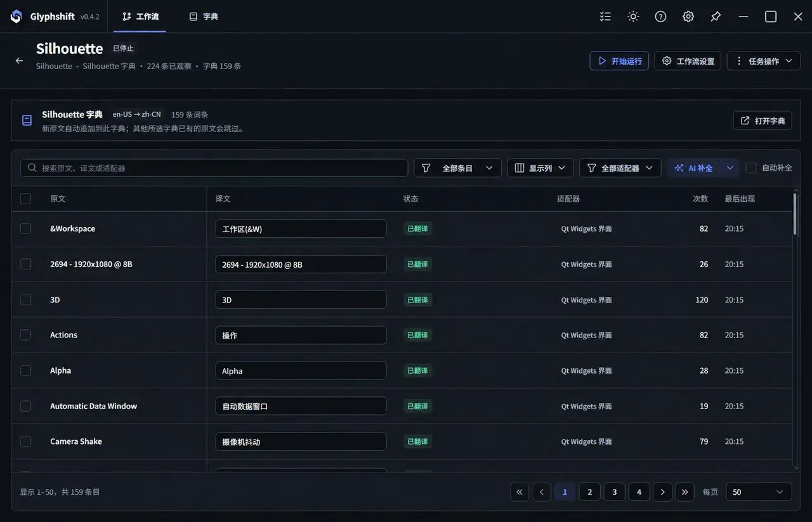Viewport: 812px width, 522px height.
Task: Toggle the light/dark theme sun icon
Action: (633, 16)
